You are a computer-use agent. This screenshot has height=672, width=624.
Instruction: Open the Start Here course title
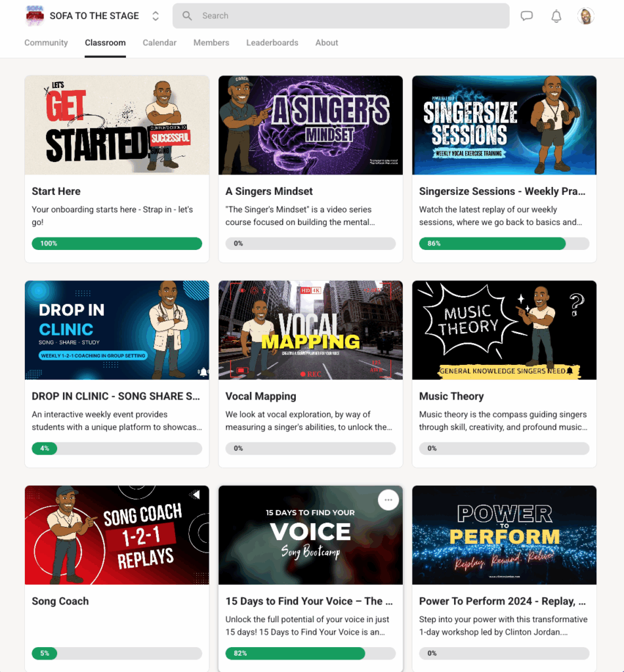pyautogui.click(x=56, y=191)
